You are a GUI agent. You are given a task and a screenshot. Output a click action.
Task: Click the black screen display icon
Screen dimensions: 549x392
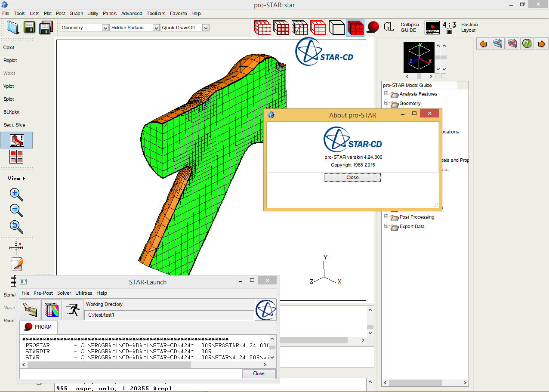432,28
